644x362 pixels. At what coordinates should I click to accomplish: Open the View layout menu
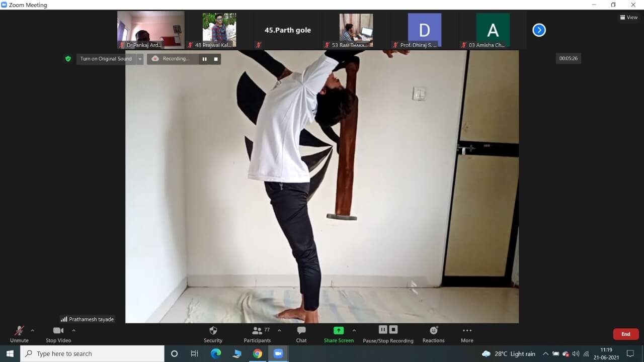(629, 17)
